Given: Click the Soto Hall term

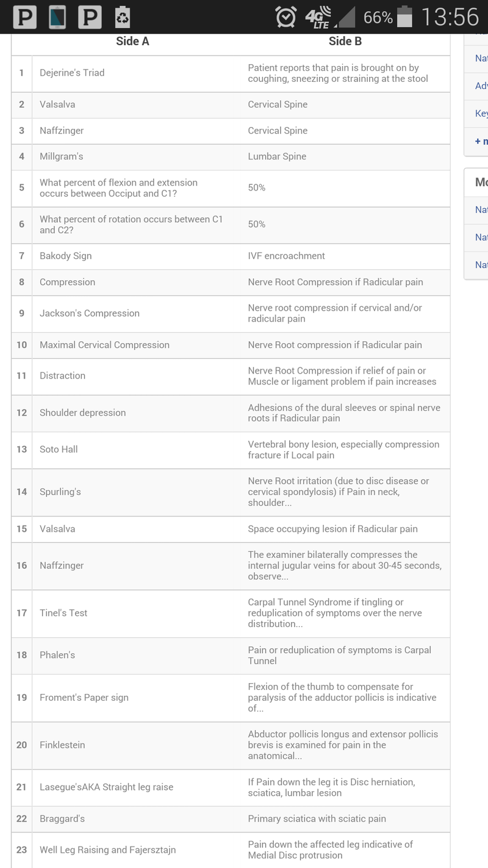Looking at the screenshot, I should 59,449.
